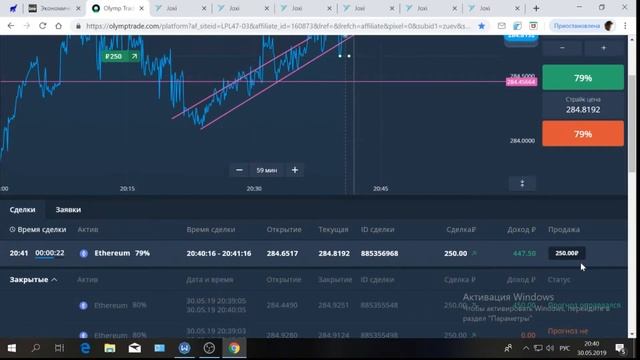
Task: Open File Explorer from taskbar
Action: [110, 348]
